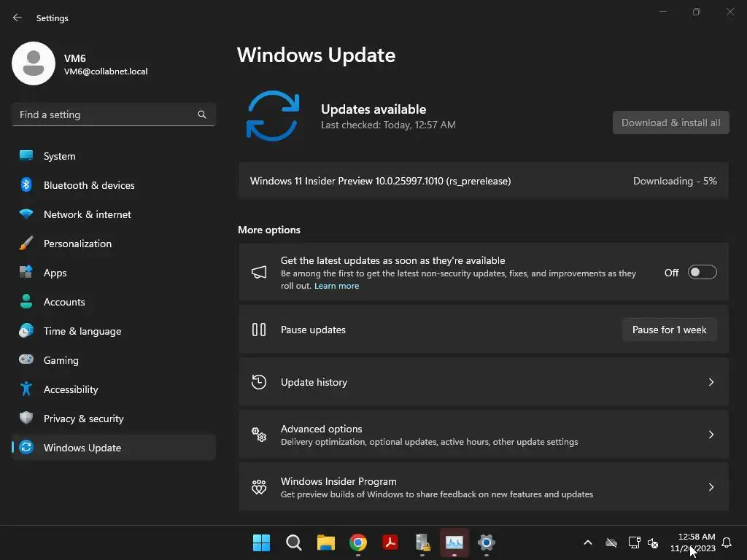This screenshot has width=747, height=560.
Task: Open Accessibility settings
Action: point(114,389)
